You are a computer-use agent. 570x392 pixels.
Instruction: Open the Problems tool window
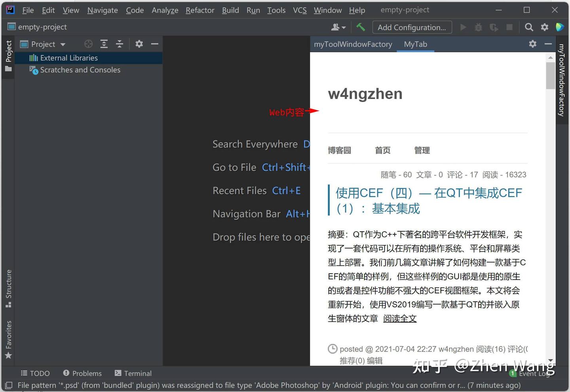click(82, 373)
